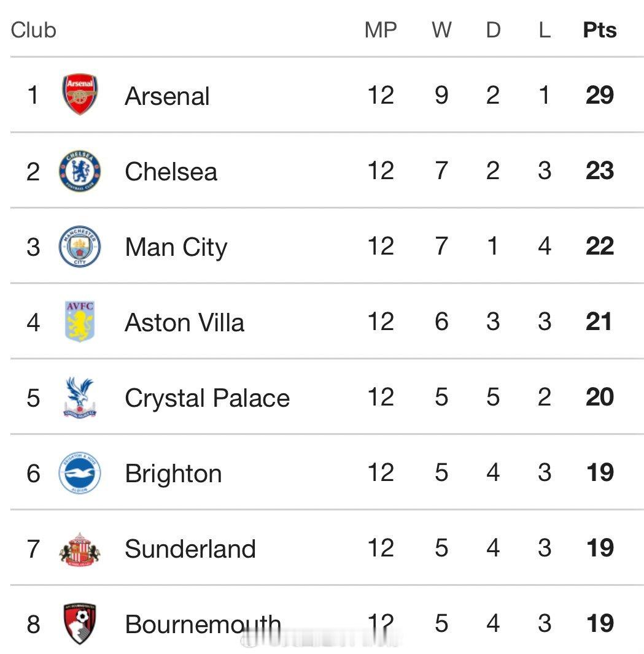Screen dimensions: 644x654
Task: Sort table by Pts column header
Action: [x=599, y=30]
